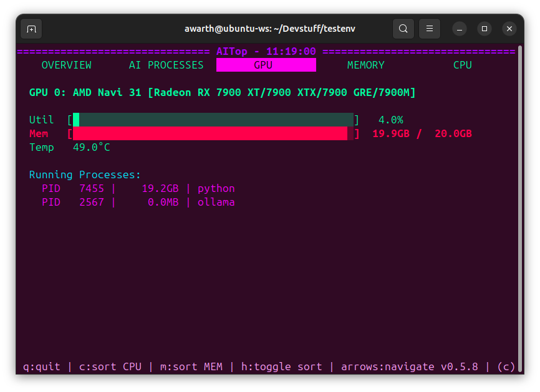Click the search magnifier icon in the title bar
540x392 pixels.
[403, 29]
